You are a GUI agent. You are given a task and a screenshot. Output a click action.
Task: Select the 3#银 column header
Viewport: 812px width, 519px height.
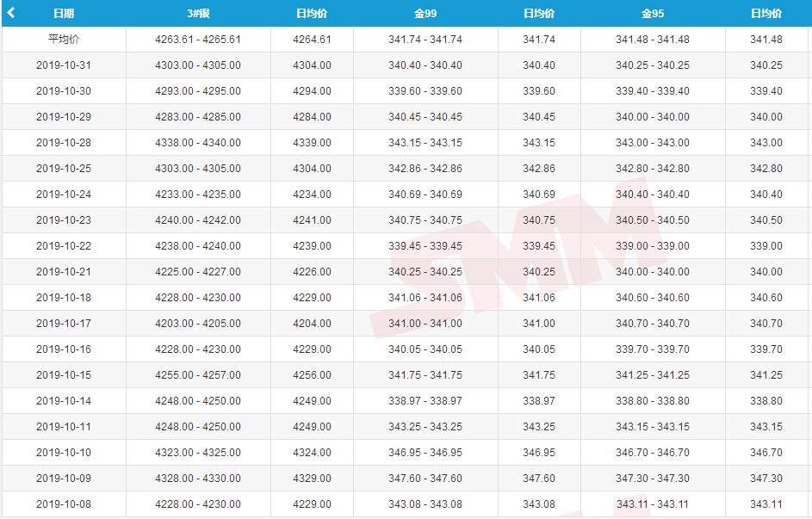coord(198,14)
